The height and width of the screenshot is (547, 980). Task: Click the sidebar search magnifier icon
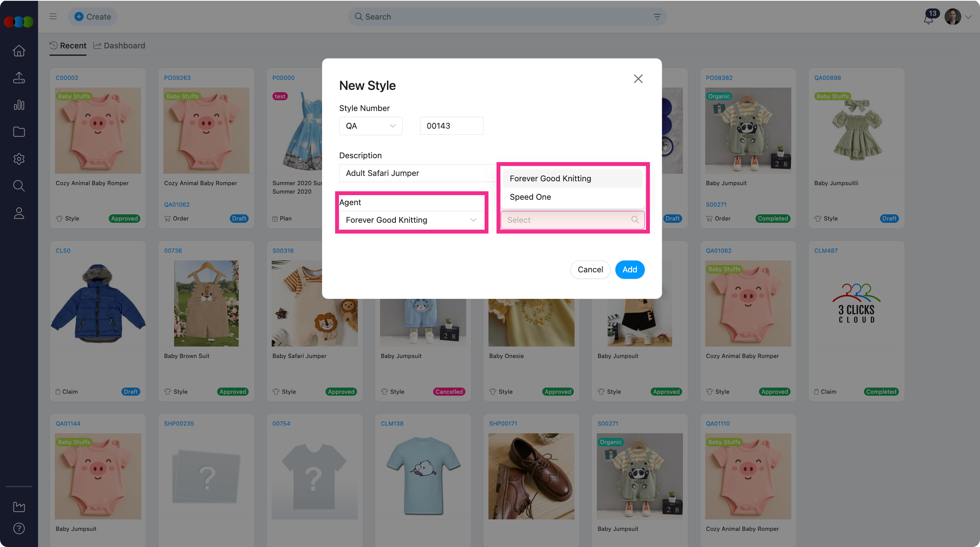(19, 186)
